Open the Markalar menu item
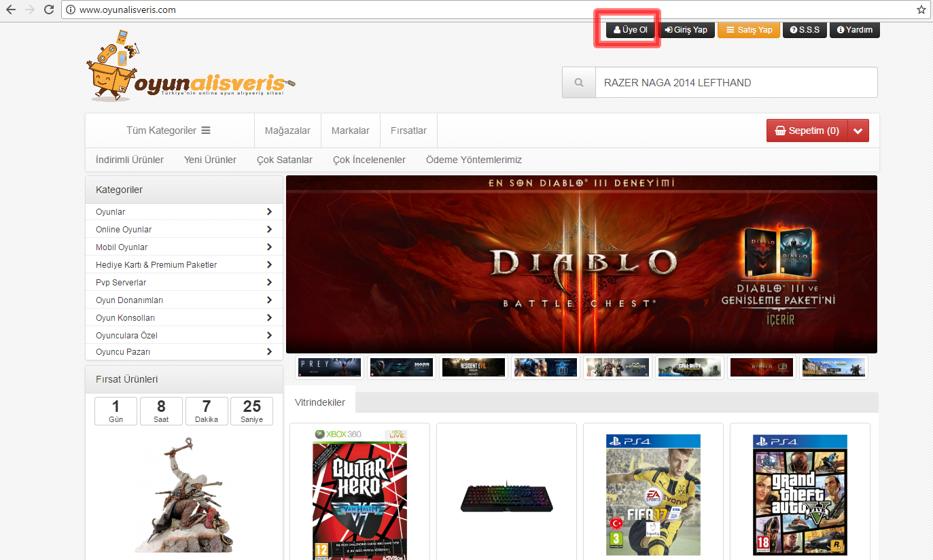 click(351, 130)
